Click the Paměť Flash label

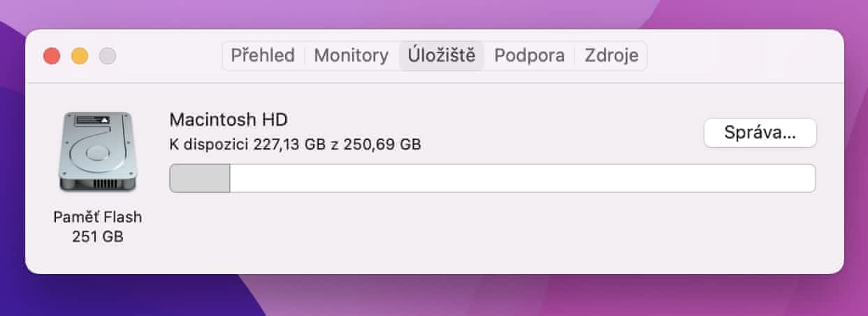(x=97, y=217)
